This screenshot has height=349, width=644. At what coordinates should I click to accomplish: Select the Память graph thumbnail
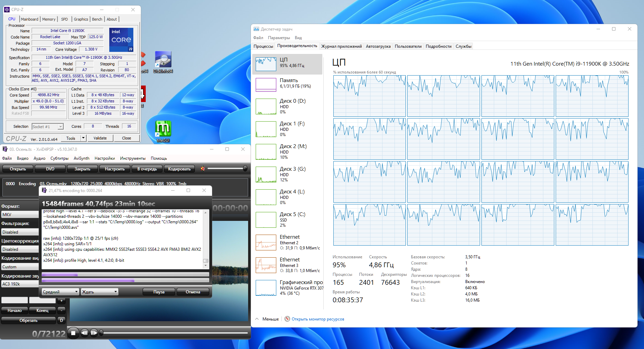[x=266, y=85]
